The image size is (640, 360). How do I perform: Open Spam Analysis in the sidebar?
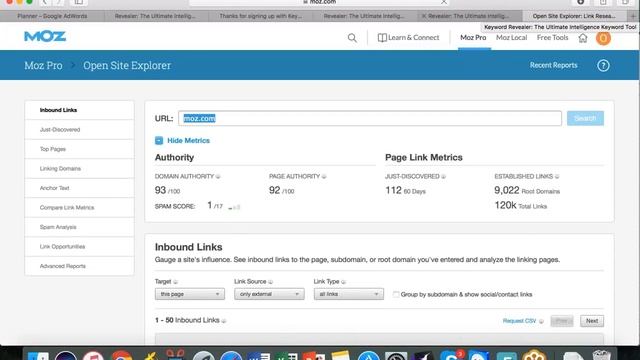click(x=79, y=227)
